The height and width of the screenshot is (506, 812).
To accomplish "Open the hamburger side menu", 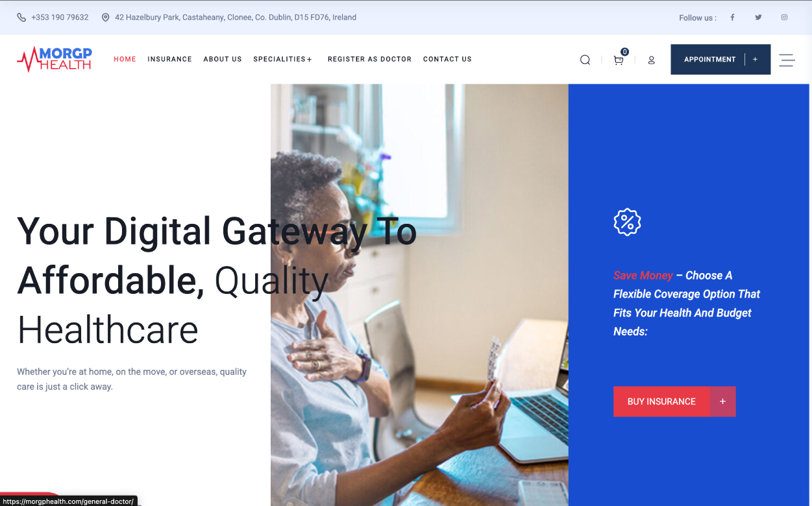I will pyautogui.click(x=787, y=60).
